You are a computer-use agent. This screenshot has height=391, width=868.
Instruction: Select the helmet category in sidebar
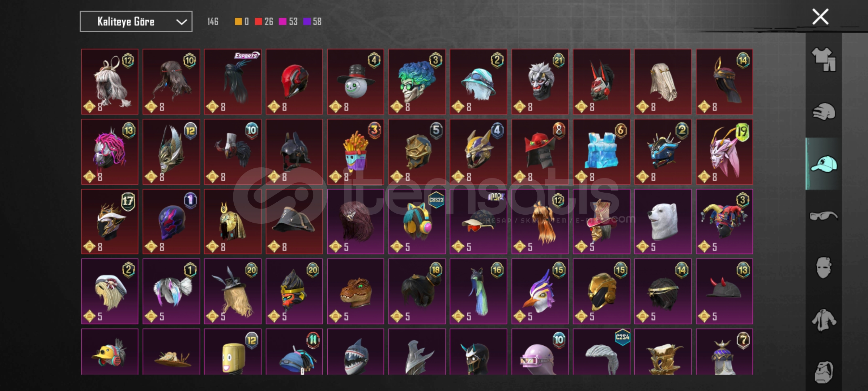point(824,112)
